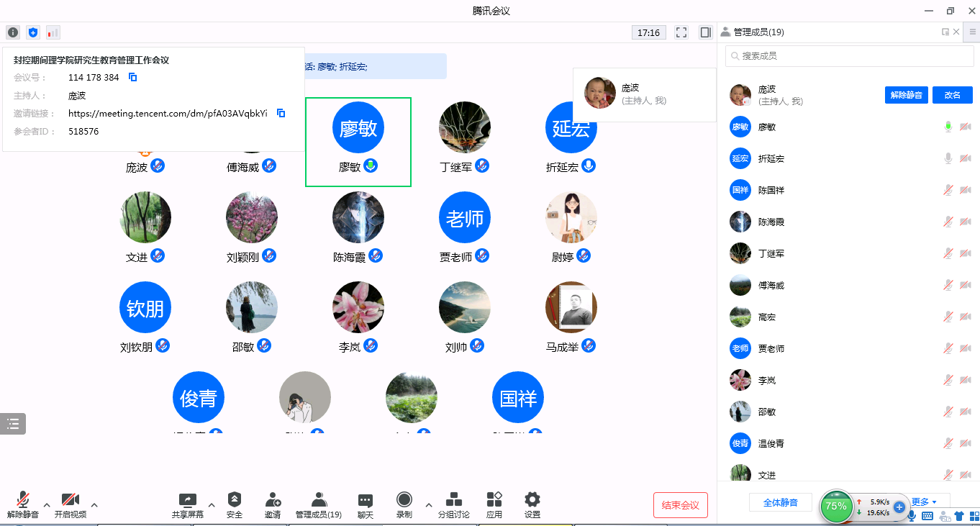Open the 更多 dropdown in member panel
This screenshot has height=526, width=980.
924,502
